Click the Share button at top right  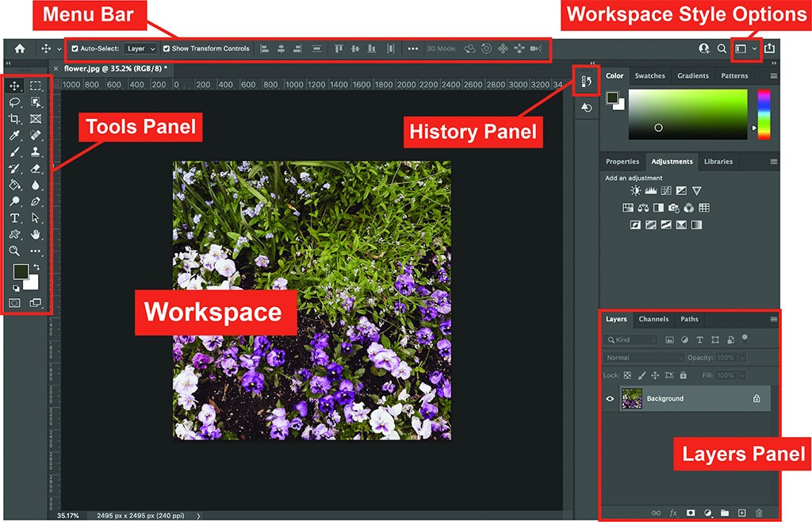click(x=769, y=48)
